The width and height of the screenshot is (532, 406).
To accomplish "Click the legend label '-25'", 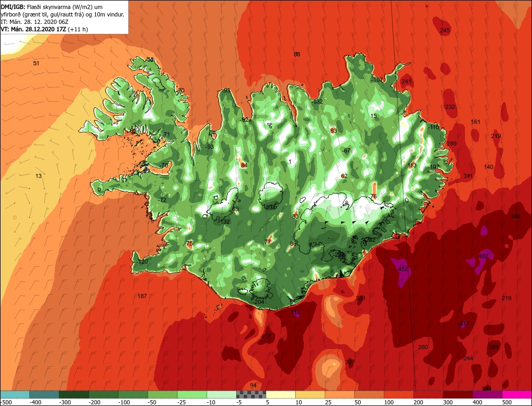I will tap(182, 403).
